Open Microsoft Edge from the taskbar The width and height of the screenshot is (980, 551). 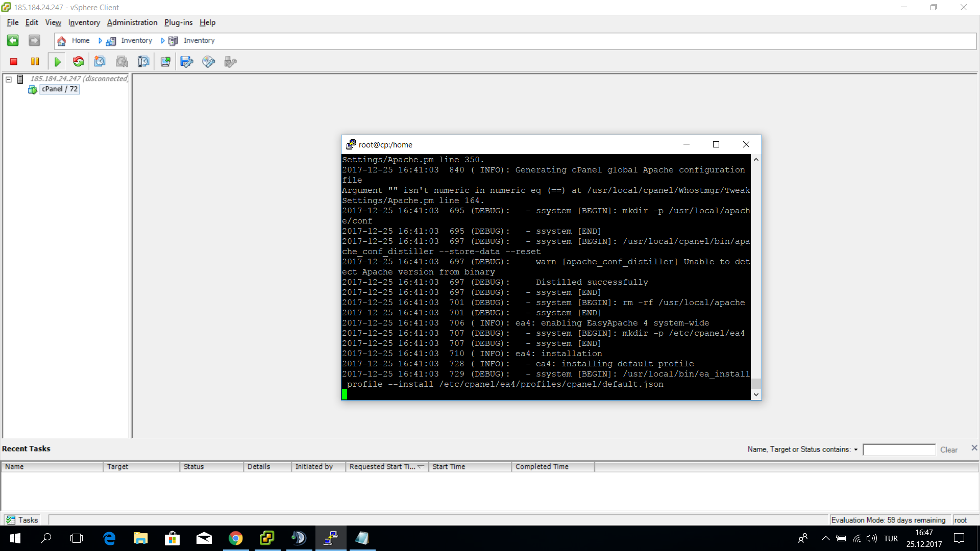pyautogui.click(x=109, y=538)
